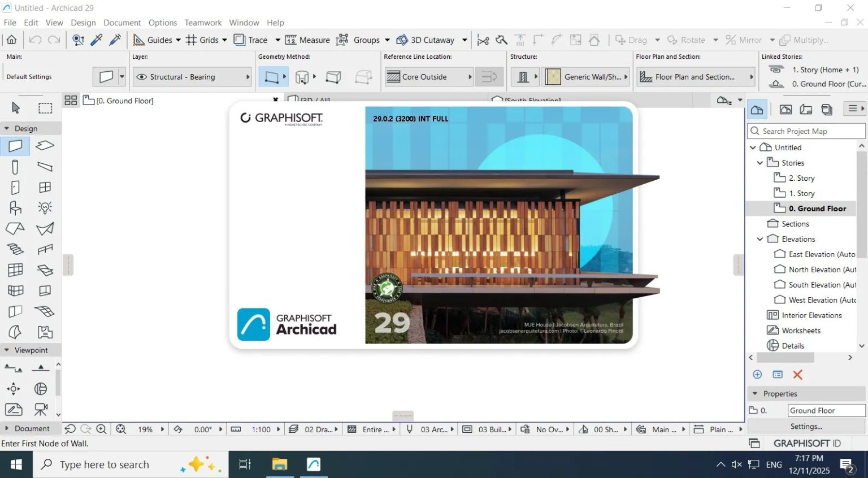Open the Teamwork menu
Viewport: 868px width, 478px height.
pyautogui.click(x=203, y=23)
